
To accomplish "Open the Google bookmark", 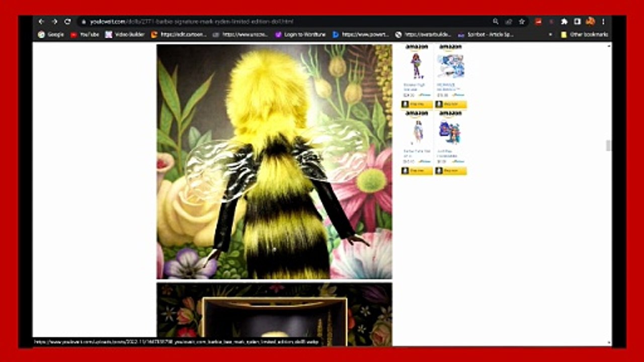I will click(51, 35).
